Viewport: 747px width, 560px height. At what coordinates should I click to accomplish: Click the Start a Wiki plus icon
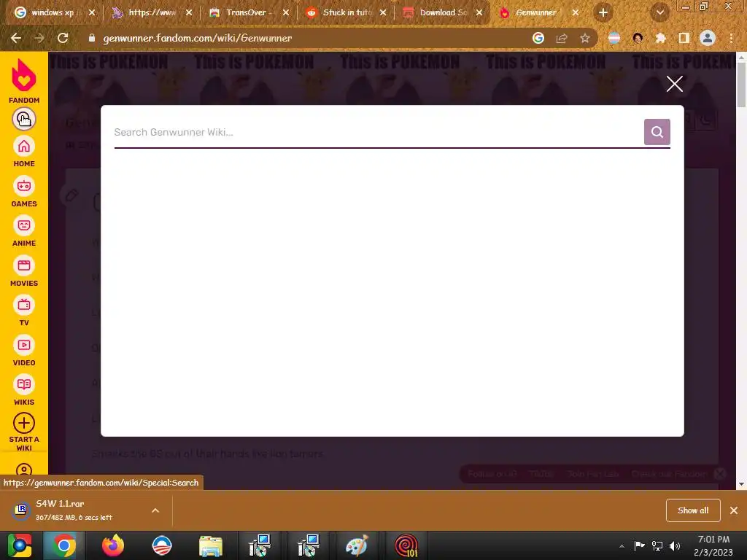pyautogui.click(x=24, y=423)
